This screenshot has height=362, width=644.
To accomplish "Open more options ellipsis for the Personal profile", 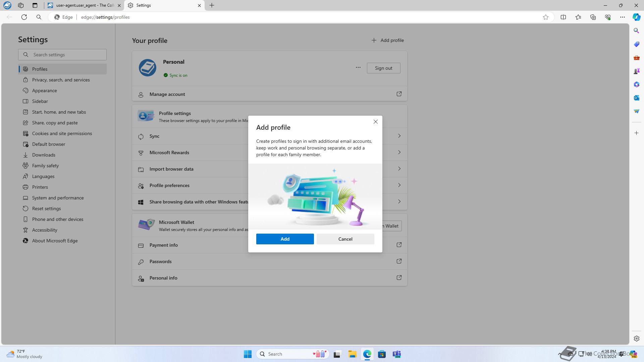I will (x=358, y=67).
